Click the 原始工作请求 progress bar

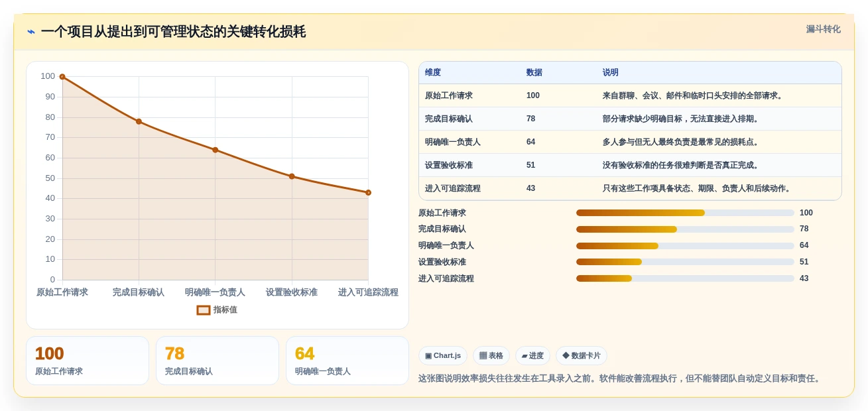pos(685,213)
